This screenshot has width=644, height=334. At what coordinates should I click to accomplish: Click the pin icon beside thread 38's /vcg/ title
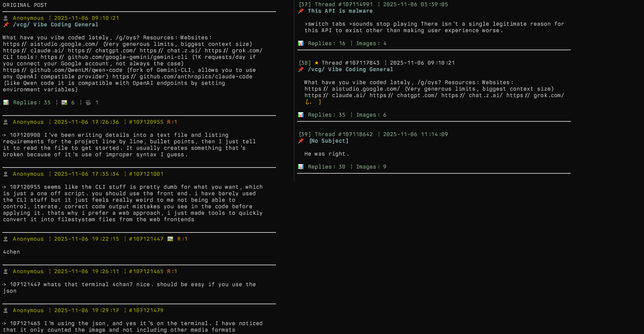coord(301,69)
